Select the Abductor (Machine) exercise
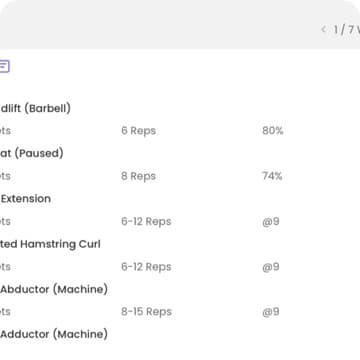This screenshot has width=360, height=360. (x=54, y=289)
